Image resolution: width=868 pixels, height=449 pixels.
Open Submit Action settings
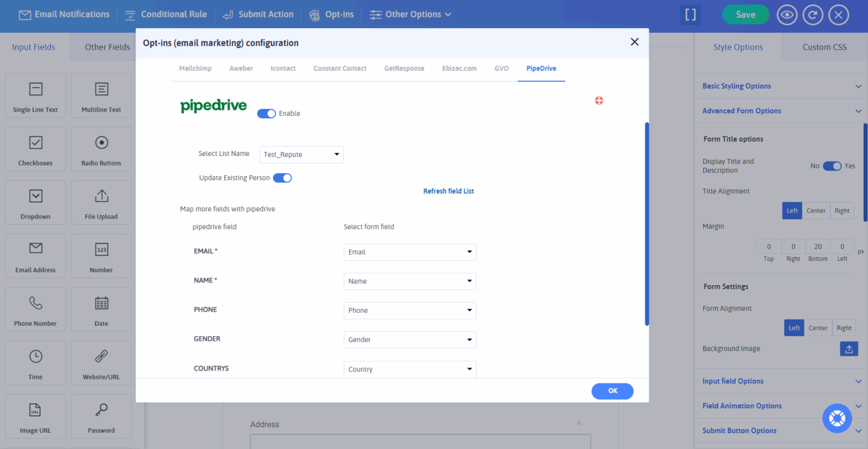click(x=258, y=15)
